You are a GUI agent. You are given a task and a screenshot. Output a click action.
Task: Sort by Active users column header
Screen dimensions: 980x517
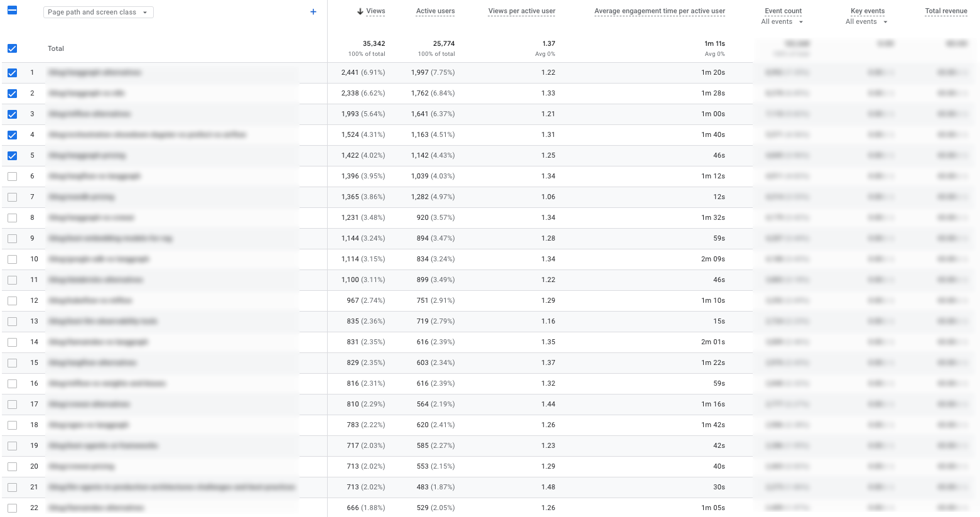[435, 11]
